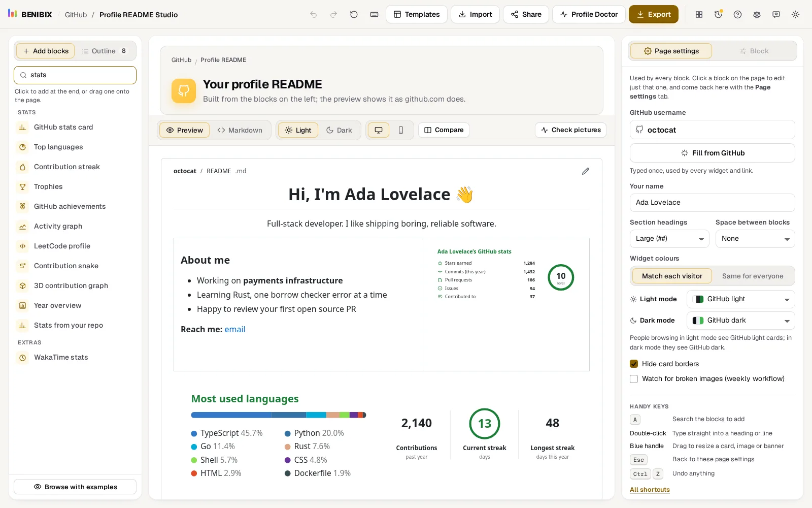The image size is (812, 508).
Task: Add the 3D contribution graph block
Action: (x=75, y=285)
